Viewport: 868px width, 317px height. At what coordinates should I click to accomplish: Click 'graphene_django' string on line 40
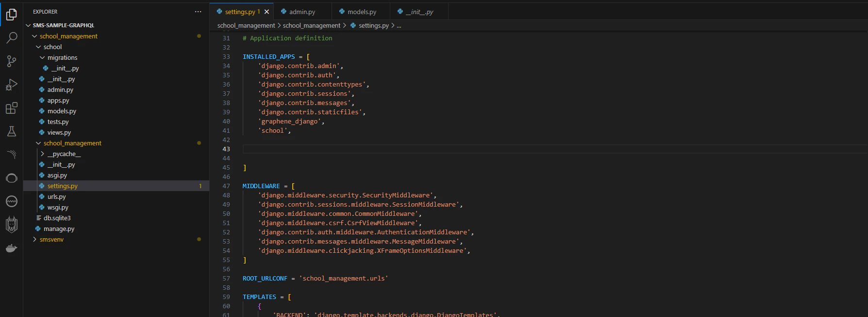[289, 121]
